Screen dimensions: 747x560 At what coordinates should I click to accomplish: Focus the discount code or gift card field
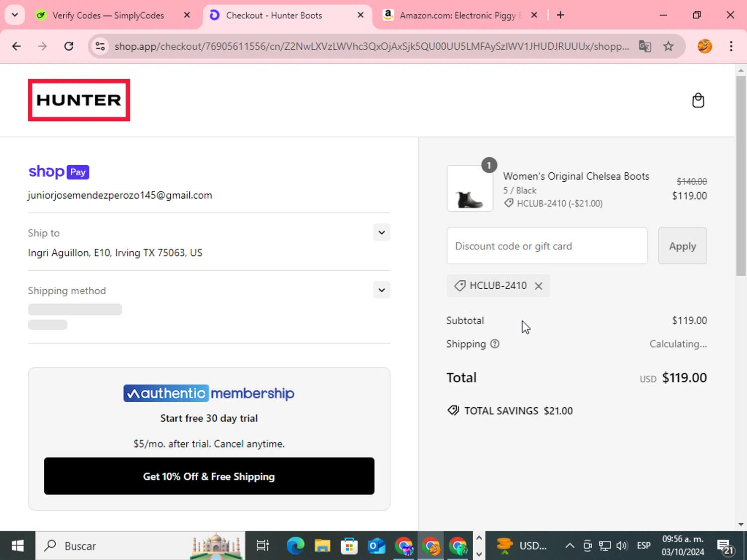[547, 246]
